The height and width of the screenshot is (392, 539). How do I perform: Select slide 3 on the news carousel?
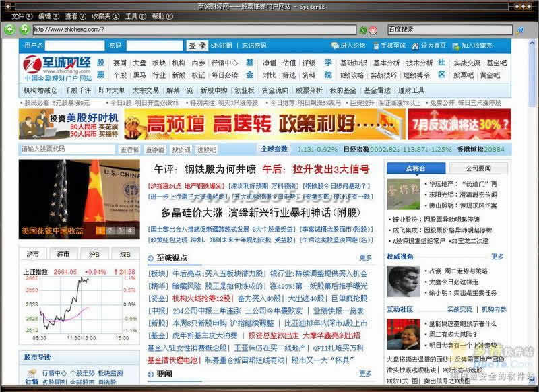click(120, 231)
